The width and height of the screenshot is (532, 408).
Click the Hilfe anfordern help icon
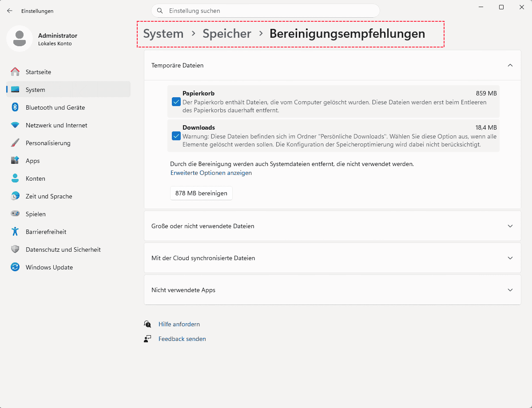click(x=147, y=324)
